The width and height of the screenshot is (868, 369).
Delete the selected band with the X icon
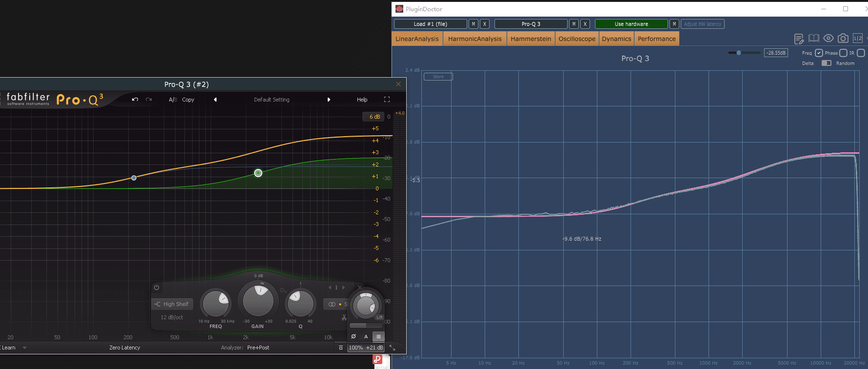360,287
